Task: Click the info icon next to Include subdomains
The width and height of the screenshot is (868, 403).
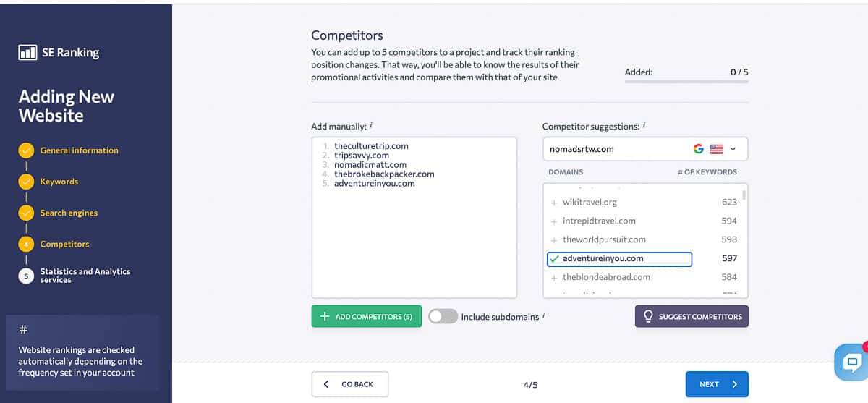Action: tap(543, 315)
